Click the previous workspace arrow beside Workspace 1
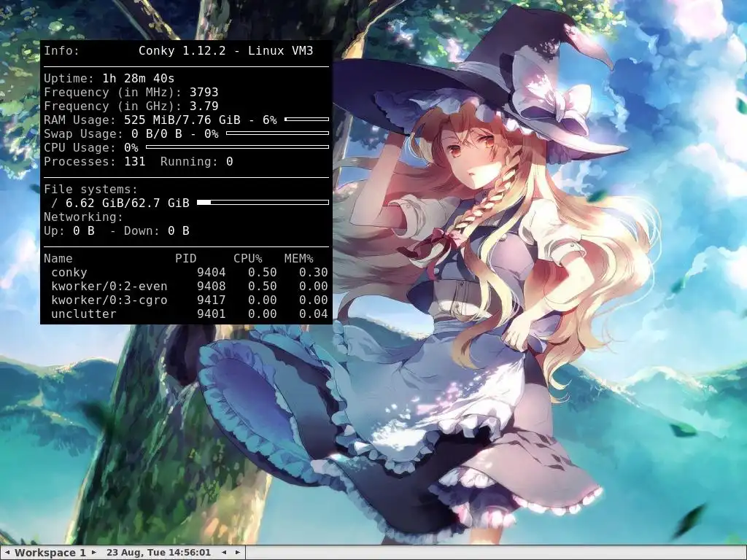The image size is (747, 560). click(7, 553)
